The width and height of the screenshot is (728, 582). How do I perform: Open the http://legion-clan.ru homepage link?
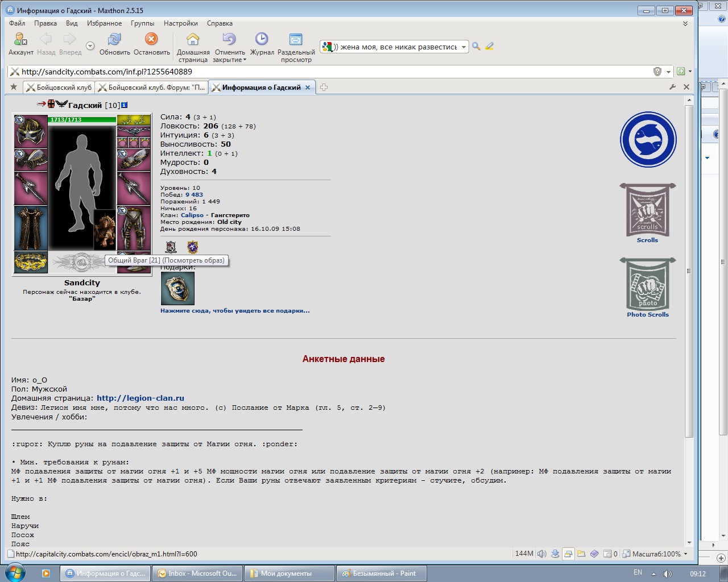point(140,398)
